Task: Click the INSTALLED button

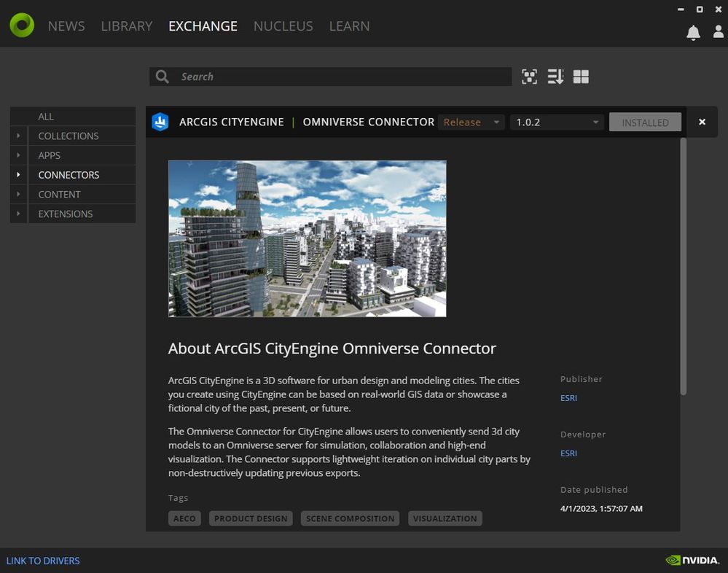Action: 645,122
